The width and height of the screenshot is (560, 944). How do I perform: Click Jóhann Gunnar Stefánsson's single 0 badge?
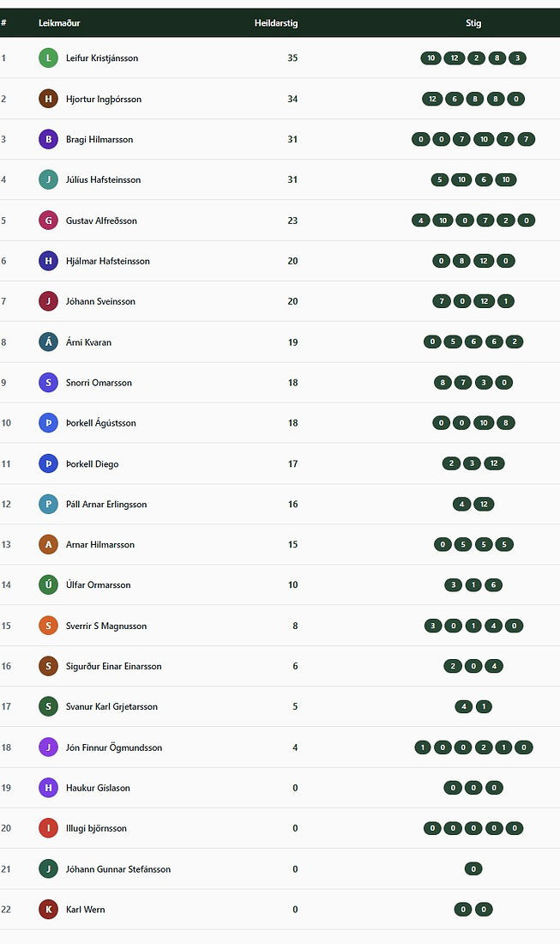[473, 868]
